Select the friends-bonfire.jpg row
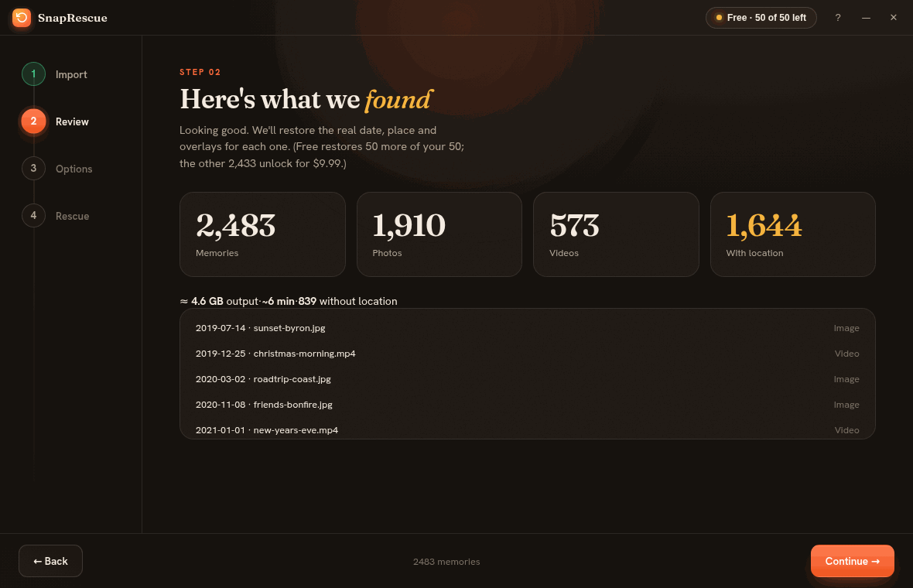 tap(528, 405)
